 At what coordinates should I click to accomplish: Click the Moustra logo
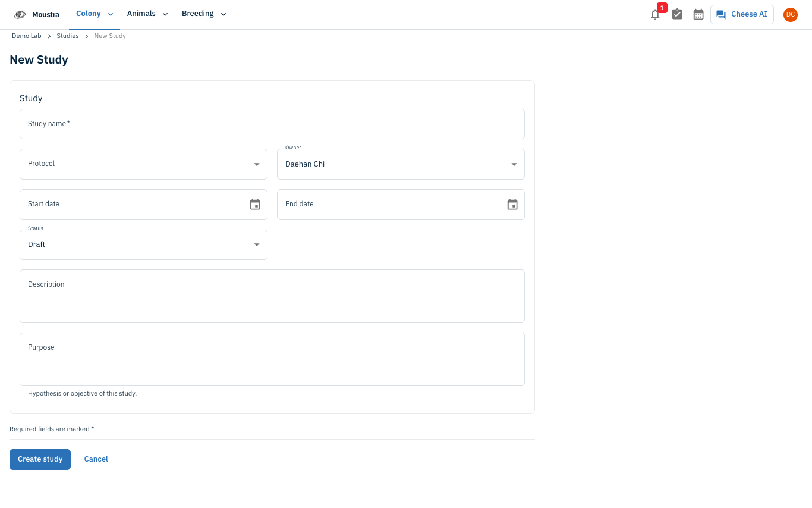37,14
